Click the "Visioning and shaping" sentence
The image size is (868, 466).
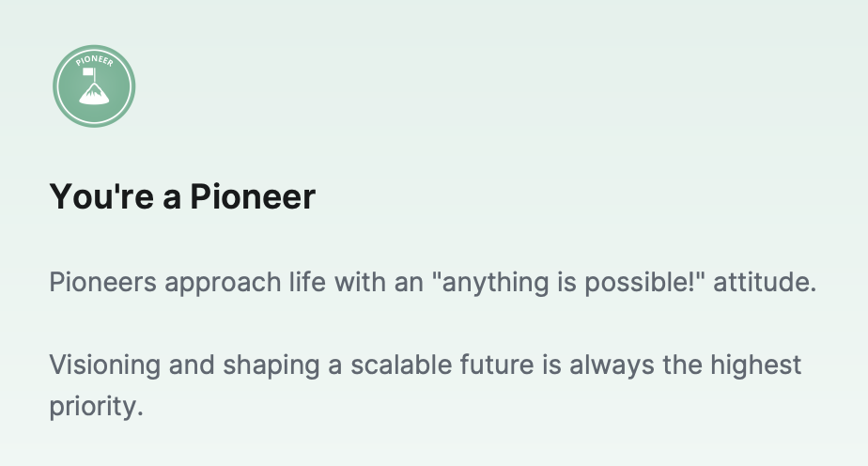click(x=426, y=385)
